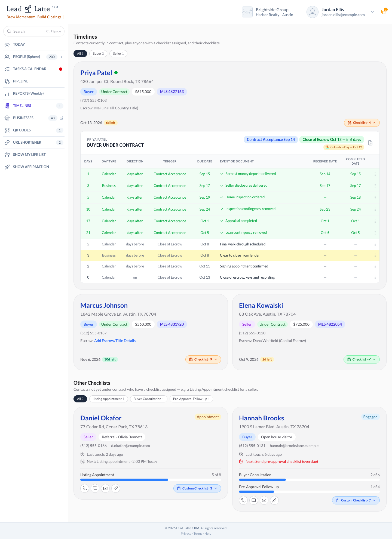Click the Pre-Approval Follow-up progress bar

pos(309,492)
